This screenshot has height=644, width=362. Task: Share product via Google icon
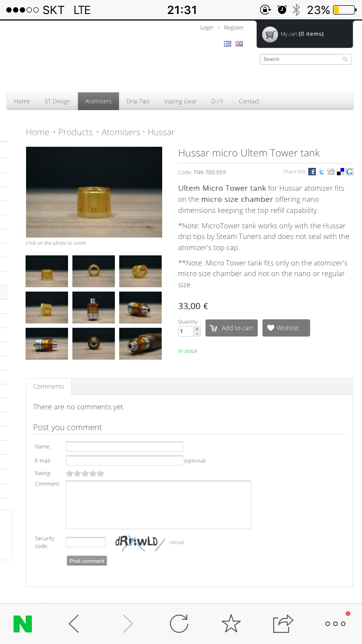coord(349,171)
